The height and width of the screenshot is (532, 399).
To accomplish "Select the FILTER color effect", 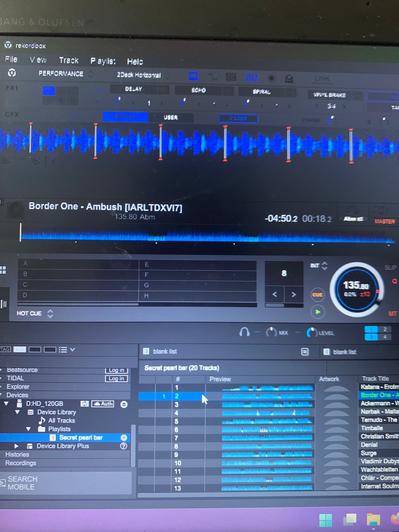I will click(238, 118).
